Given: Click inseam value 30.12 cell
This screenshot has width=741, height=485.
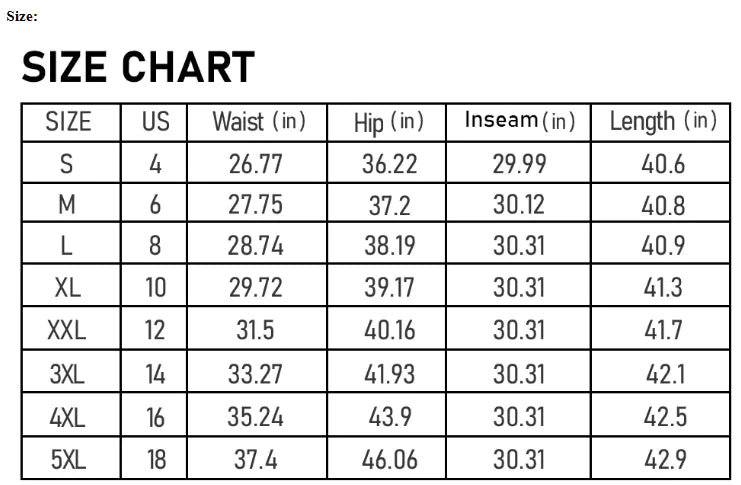Looking at the screenshot, I should tap(519, 205).
